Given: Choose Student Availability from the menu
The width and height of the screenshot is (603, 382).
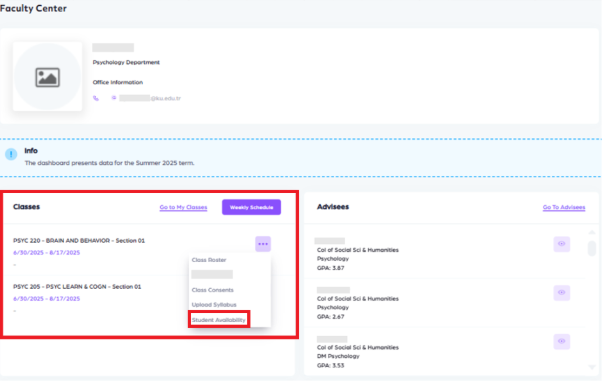Looking at the screenshot, I should (x=218, y=320).
